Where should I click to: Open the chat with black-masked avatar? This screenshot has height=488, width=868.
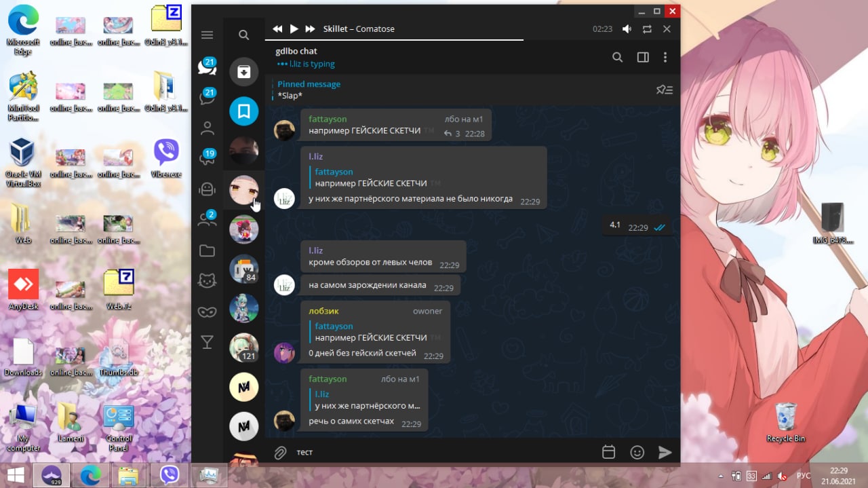pyautogui.click(x=243, y=151)
